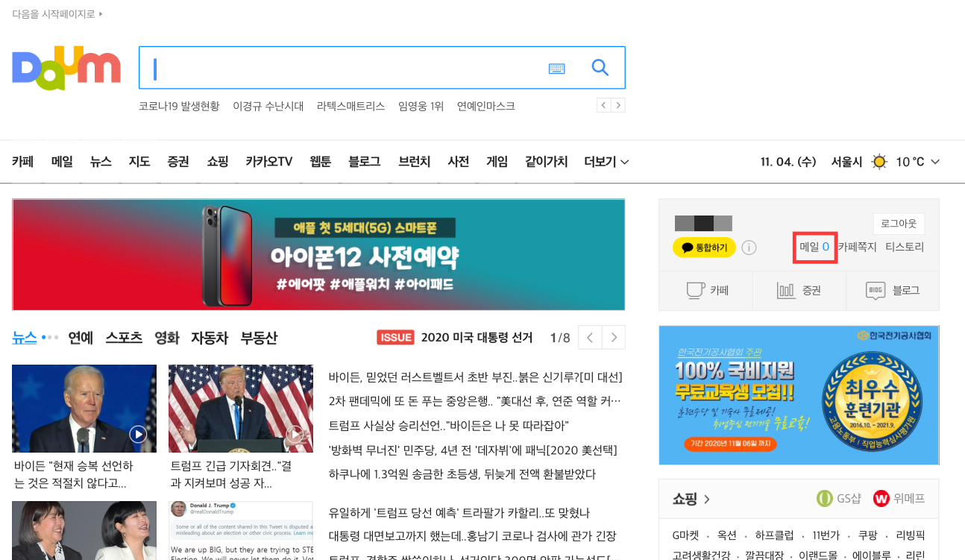Show next suggested search keywords arrow

pos(618,105)
